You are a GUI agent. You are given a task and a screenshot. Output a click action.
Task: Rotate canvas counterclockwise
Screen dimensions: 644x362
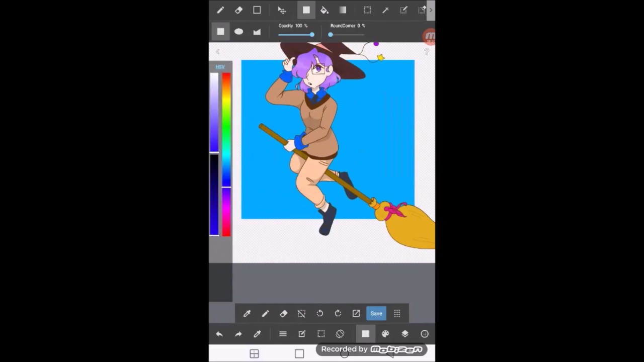[319, 313]
